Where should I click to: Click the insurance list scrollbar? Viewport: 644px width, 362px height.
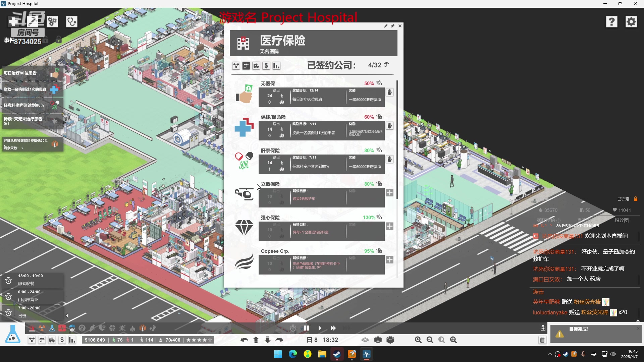pos(397,139)
